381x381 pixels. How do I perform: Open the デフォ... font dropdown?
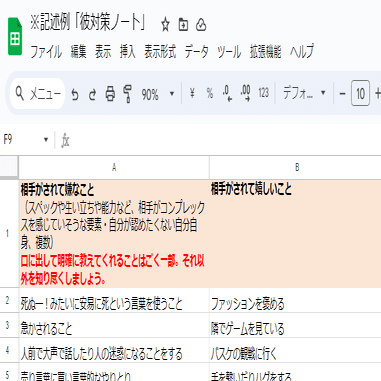(x=304, y=93)
